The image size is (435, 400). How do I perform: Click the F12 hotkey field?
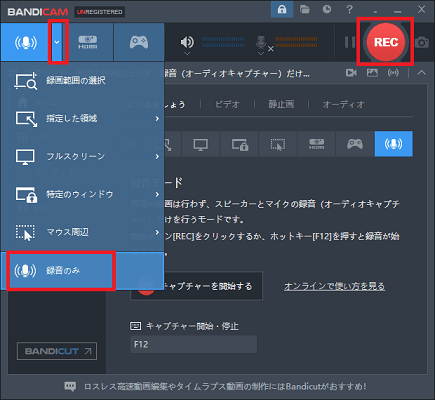tap(193, 344)
